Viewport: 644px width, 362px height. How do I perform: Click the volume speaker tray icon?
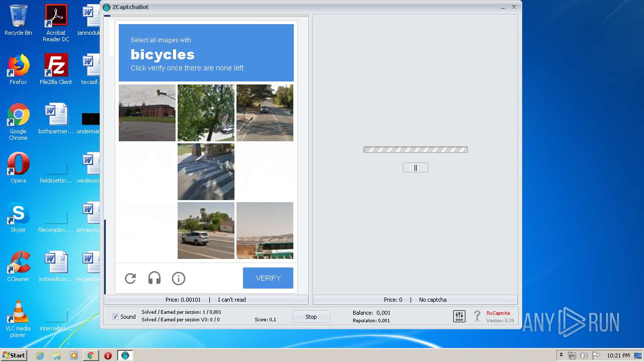click(584, 355)
